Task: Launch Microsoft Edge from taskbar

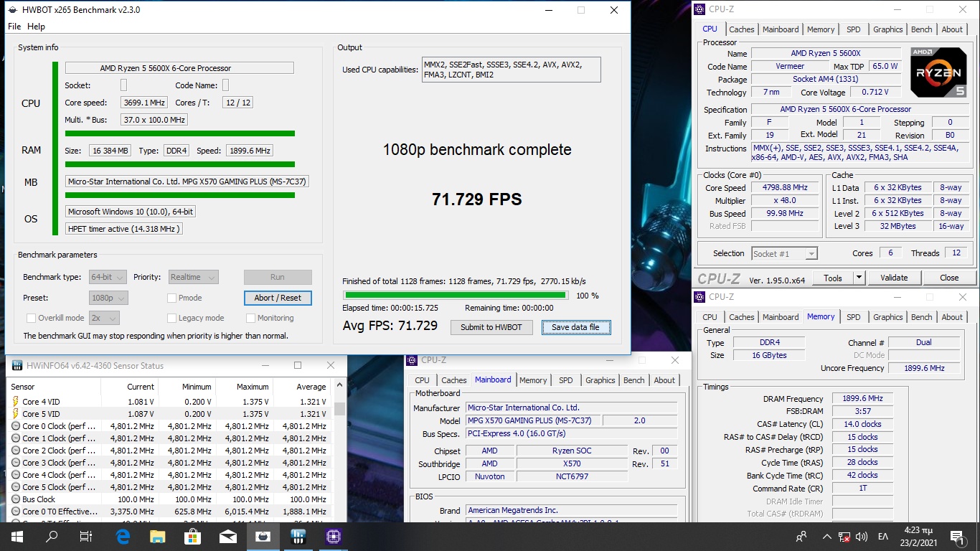Action: click(122, 536)
